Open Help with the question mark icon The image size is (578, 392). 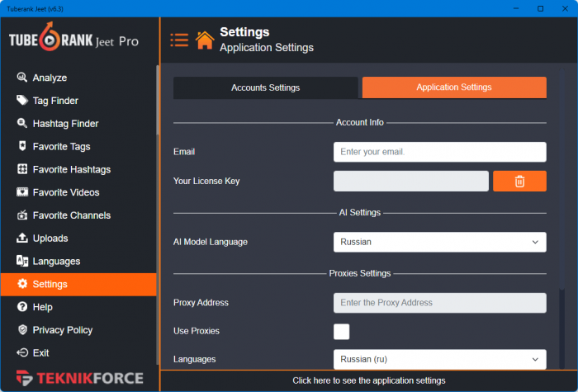tap(22, 307)
